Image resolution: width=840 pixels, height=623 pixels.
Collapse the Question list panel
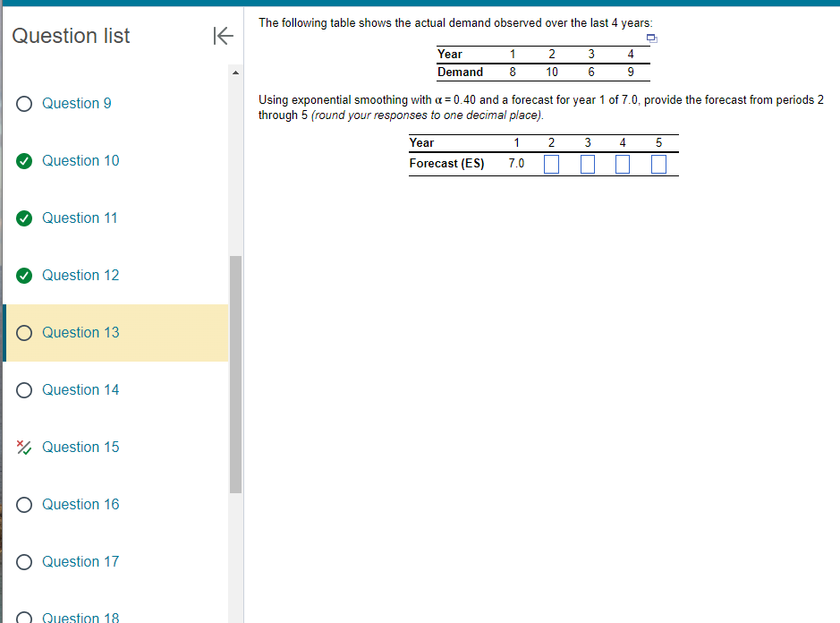click(223, 36)
